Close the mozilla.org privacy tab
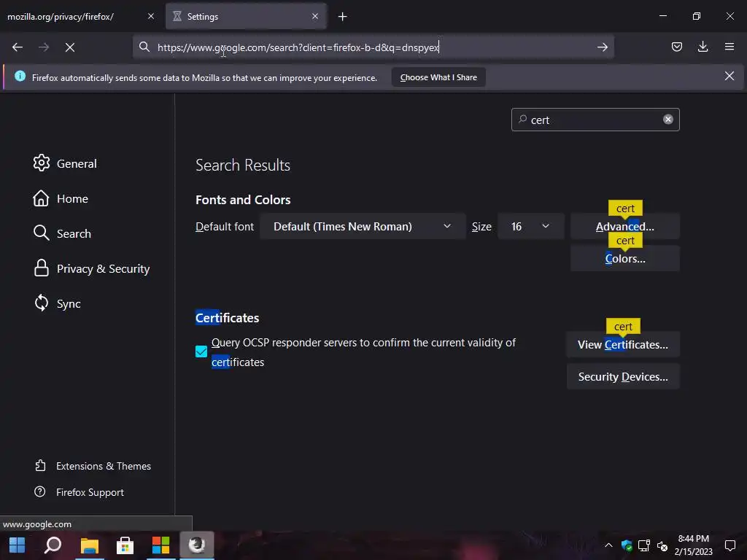Viewport: 747px width, 560px height. (150, 16)
